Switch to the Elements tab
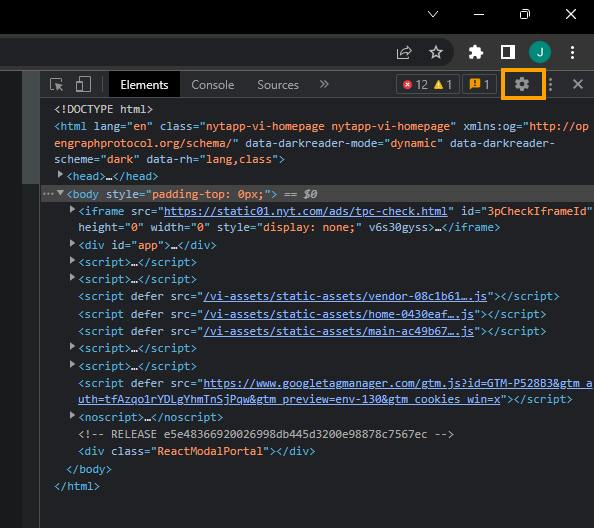This screenshot has width=594, height=528. (144, 84)
